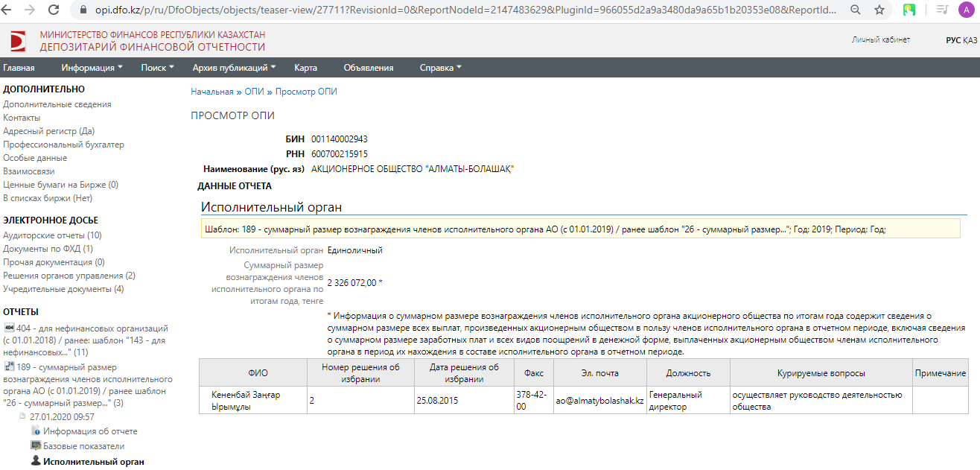
Task: Click the chart icon of Базовые показатели
Action: point(36,445)
